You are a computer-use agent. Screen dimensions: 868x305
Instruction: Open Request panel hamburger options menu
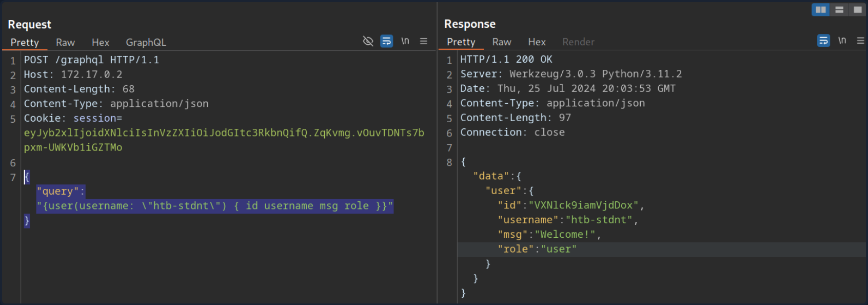(x=424, y=41)
